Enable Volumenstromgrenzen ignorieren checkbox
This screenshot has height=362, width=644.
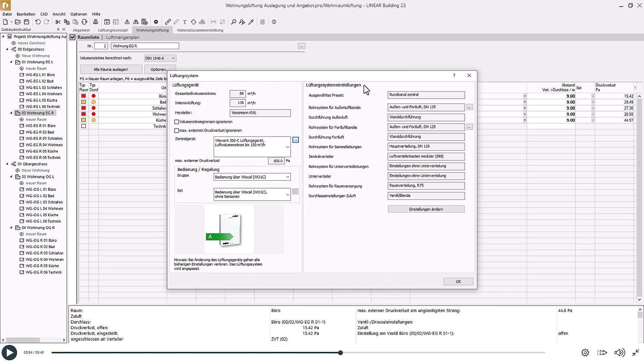[x=177, y=122]
